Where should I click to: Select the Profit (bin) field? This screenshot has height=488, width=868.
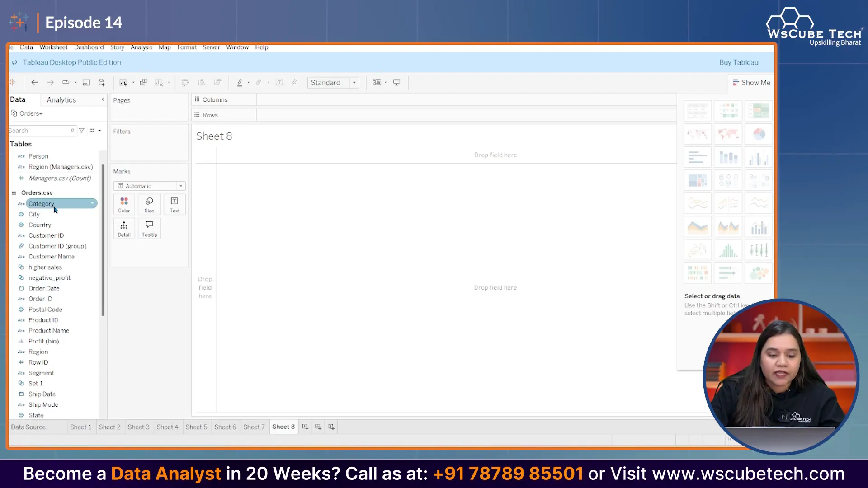(44, 341)
